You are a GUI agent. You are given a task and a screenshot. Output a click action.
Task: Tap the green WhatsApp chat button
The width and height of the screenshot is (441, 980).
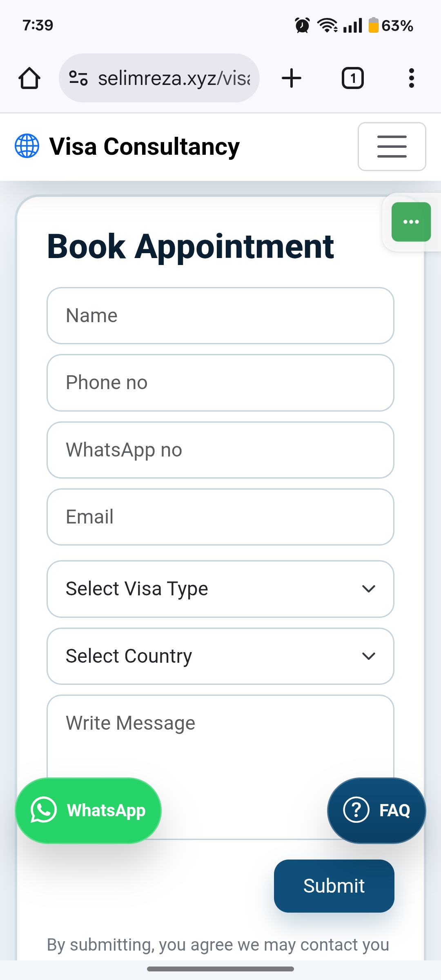pos(88,810)
